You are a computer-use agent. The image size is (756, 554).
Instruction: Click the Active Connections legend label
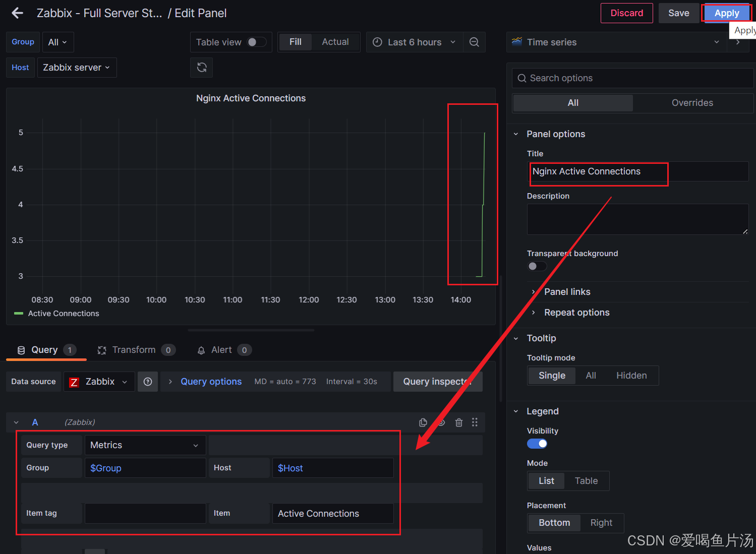coord(64,314)
